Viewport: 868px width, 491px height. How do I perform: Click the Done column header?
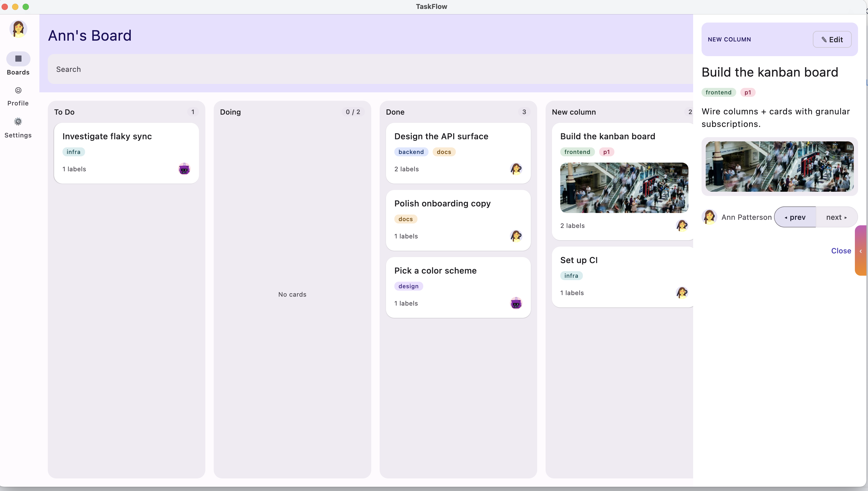click(395, 112)
